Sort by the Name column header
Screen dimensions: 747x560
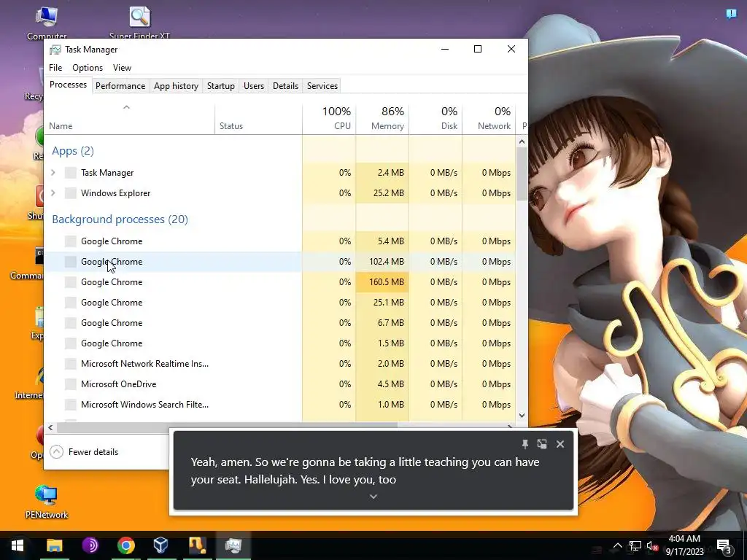click(x=130, y=119)
